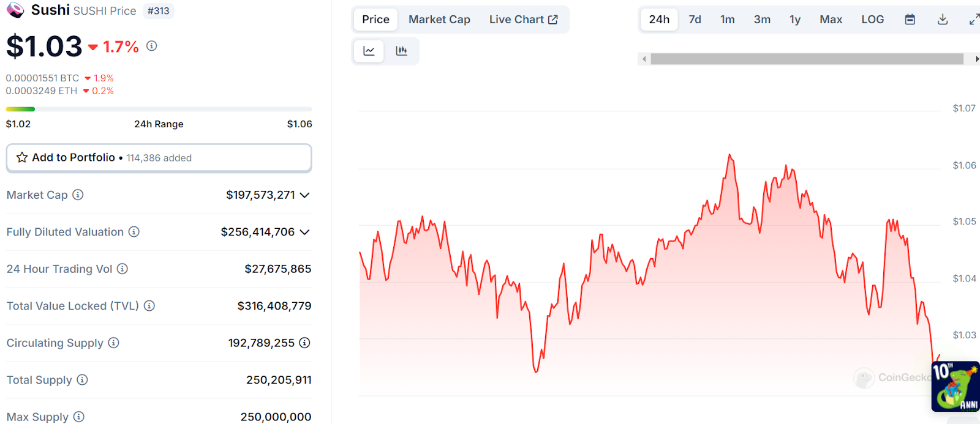Click the $1.06 range high label
The image size is (980, 424).
coord(300,124)
